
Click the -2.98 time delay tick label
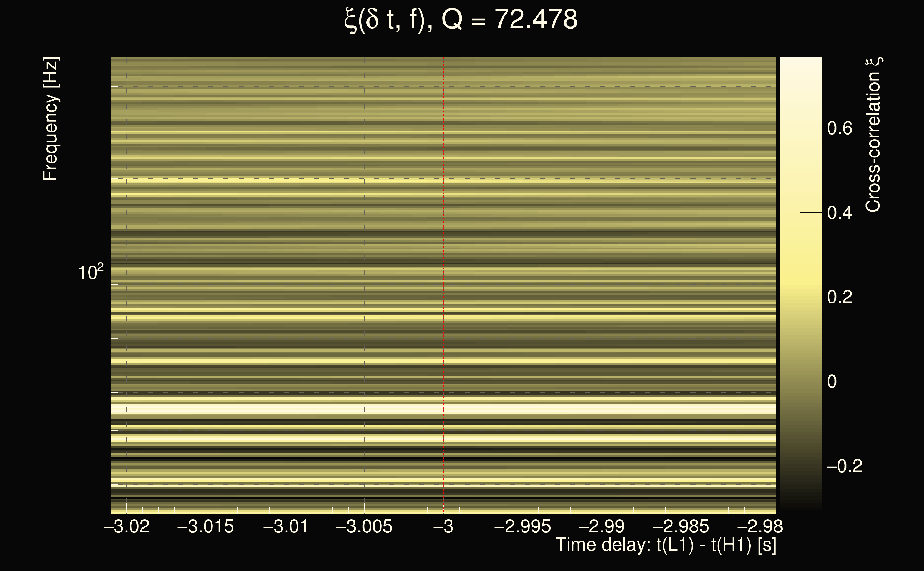coord(760,526)
